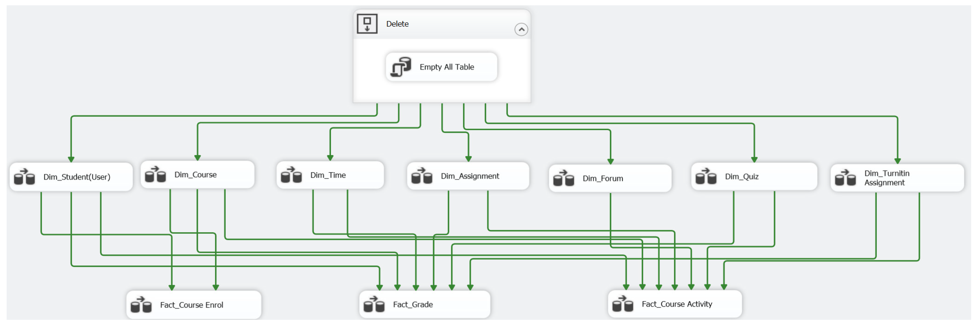This screenshot has height=326, width=980.
Task: Click the Dim_Student(User) data flow icon
Action: tap(24, 177)
